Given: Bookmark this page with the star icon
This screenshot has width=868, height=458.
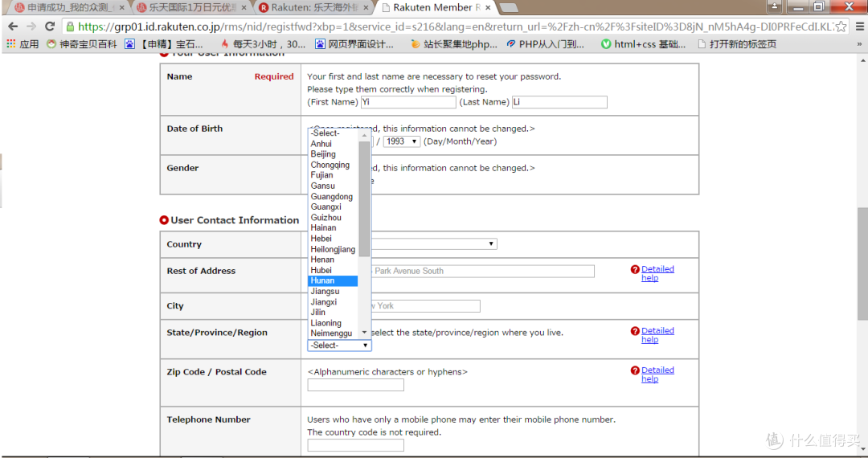Looking at the screenshot, I should [841, 26].
